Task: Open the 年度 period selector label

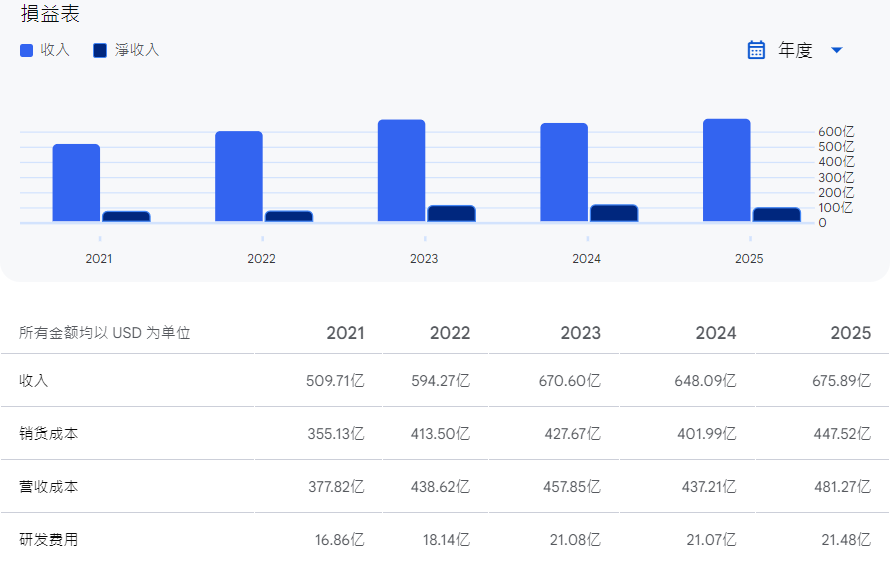Action: 795,50
